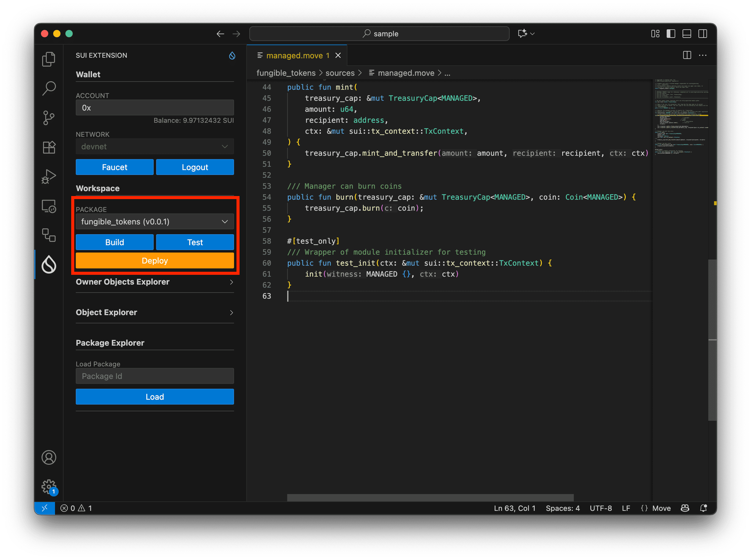
Task: Toggle the primary side bar
Action: (671, 34)
